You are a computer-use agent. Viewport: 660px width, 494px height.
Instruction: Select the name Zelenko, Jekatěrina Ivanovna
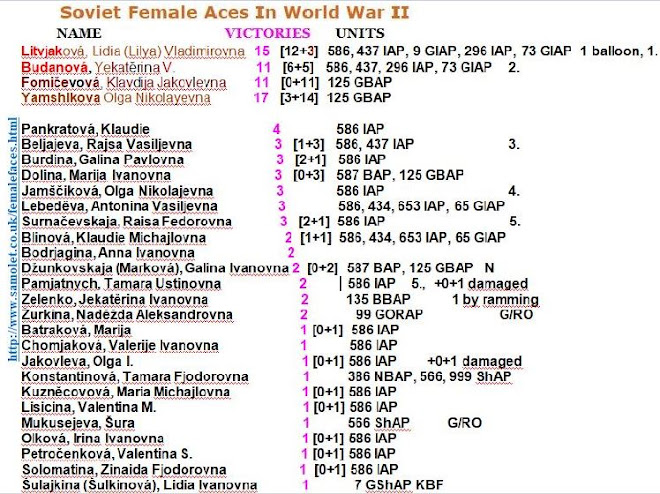(114, 300)
